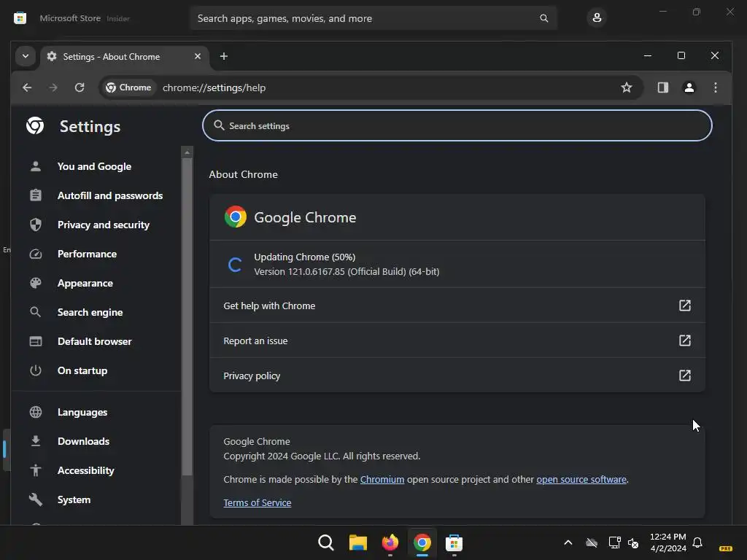Go back in Chrome
The height and width of the screenshot is (560, 747).
click(27, 87)
